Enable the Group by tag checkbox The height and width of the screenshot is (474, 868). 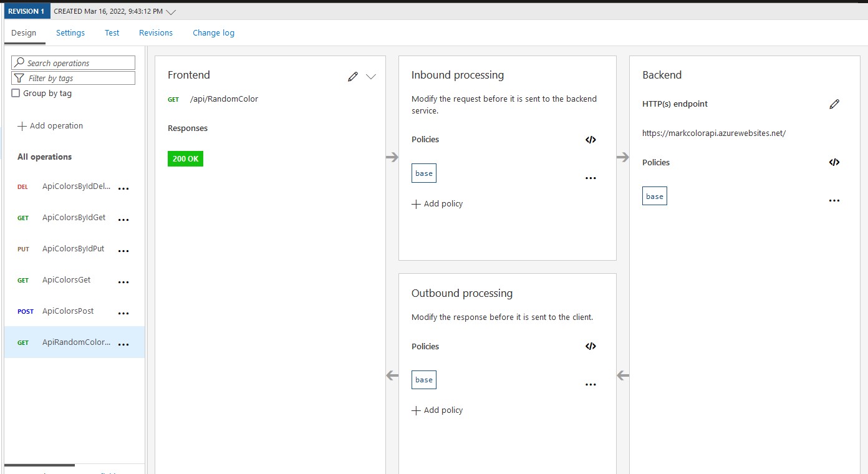16,94
